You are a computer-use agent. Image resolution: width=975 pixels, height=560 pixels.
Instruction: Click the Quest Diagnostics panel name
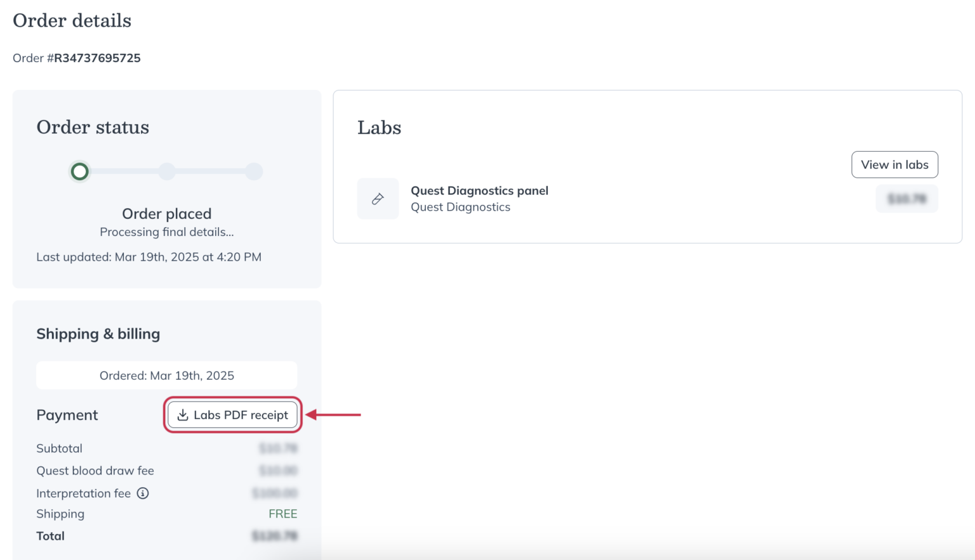[x=479, y=190]
